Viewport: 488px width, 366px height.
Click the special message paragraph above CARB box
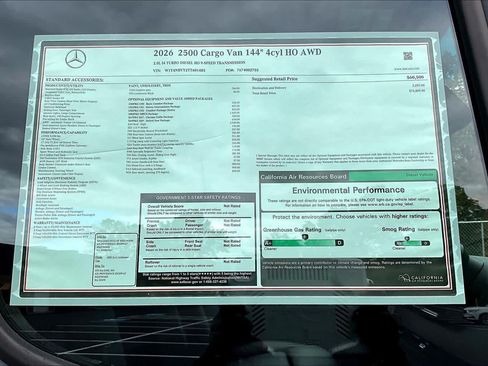(x=345, y=159)
